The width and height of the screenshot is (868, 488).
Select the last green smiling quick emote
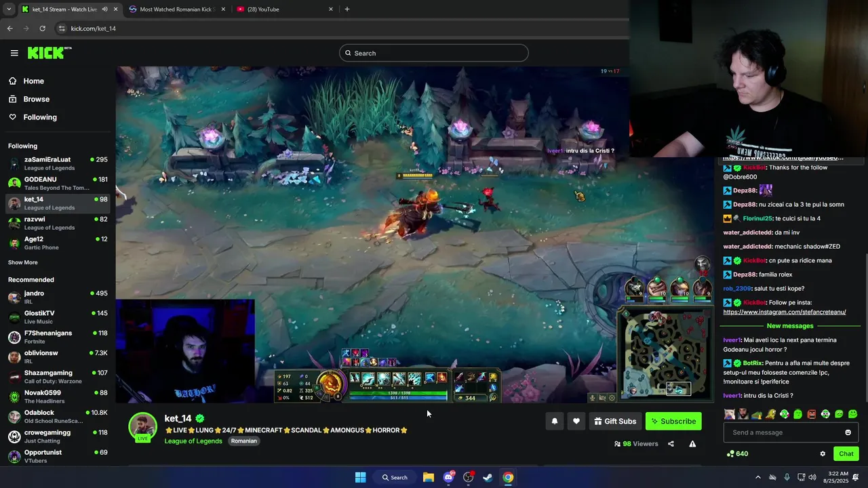[x=853, y=414]
